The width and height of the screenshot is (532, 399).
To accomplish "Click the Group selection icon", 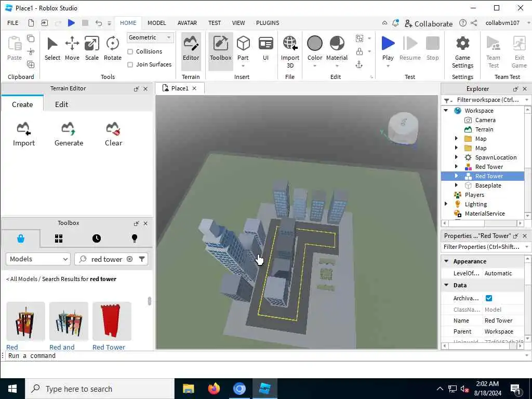I will click(x=360, y=38).
